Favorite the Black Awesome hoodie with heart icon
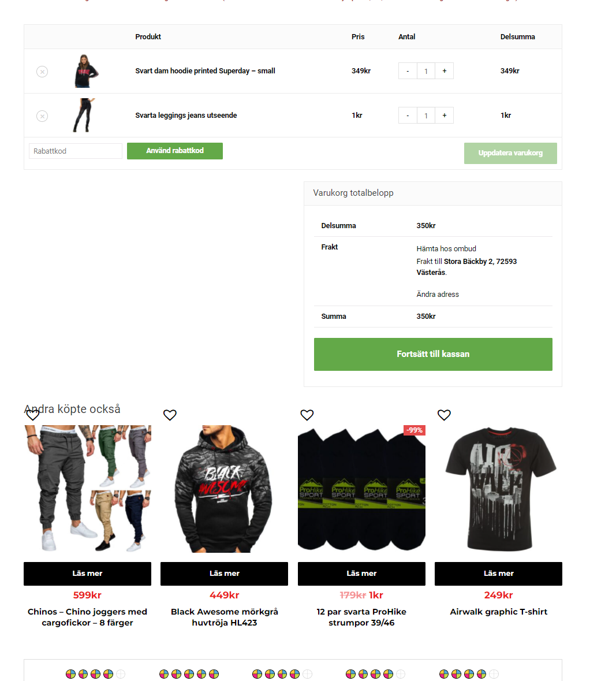 pyautogui.click(x=170, y=415)
